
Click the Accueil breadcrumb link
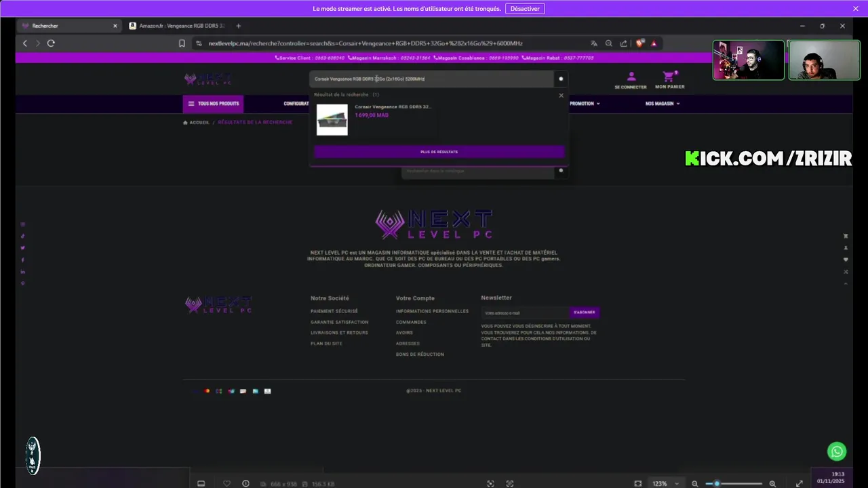(199, 123)
